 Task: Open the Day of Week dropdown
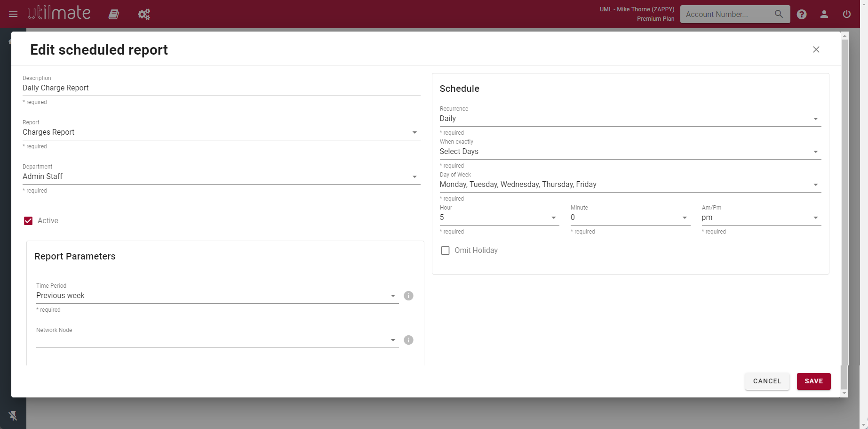630,185
